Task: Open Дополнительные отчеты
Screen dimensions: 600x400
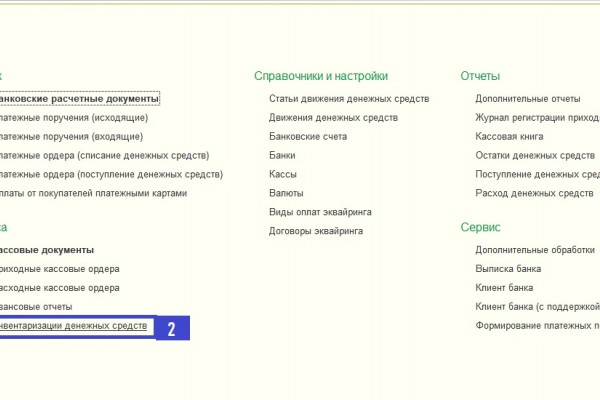Action: (x=528, y=99)
